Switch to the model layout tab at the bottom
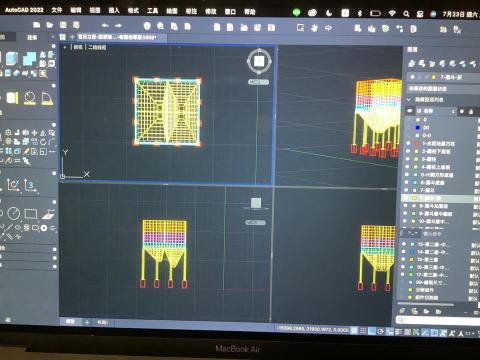480x360 pixels. tap(70, 322)
